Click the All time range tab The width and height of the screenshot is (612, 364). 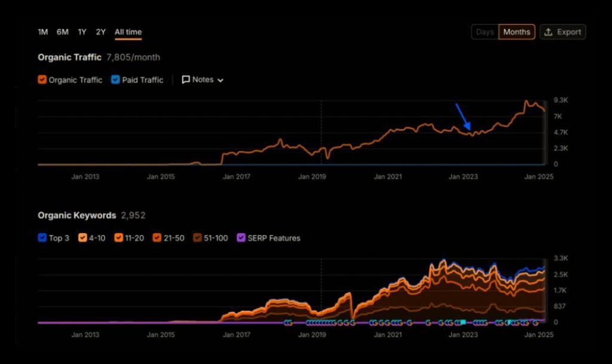tap(128, 32)
